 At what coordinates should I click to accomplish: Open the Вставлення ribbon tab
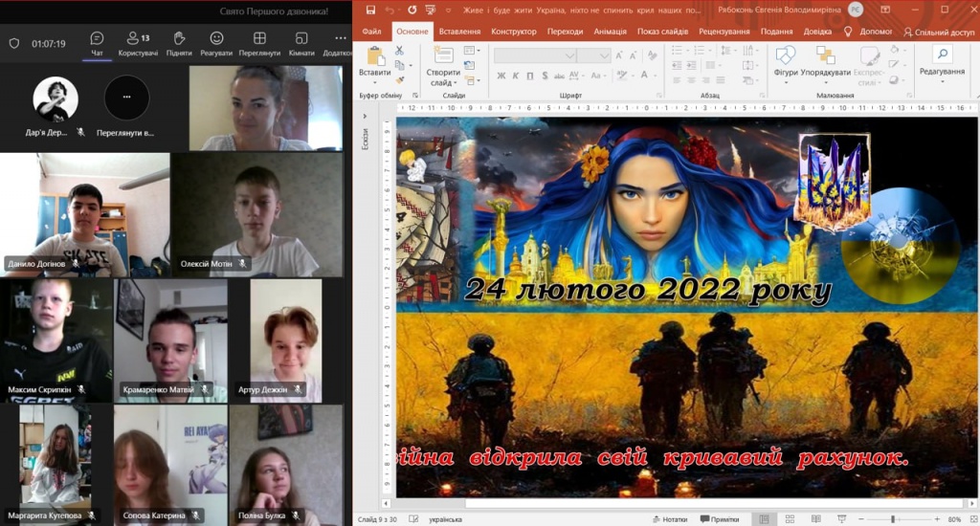pyautogui.click(x=459, y=32)
